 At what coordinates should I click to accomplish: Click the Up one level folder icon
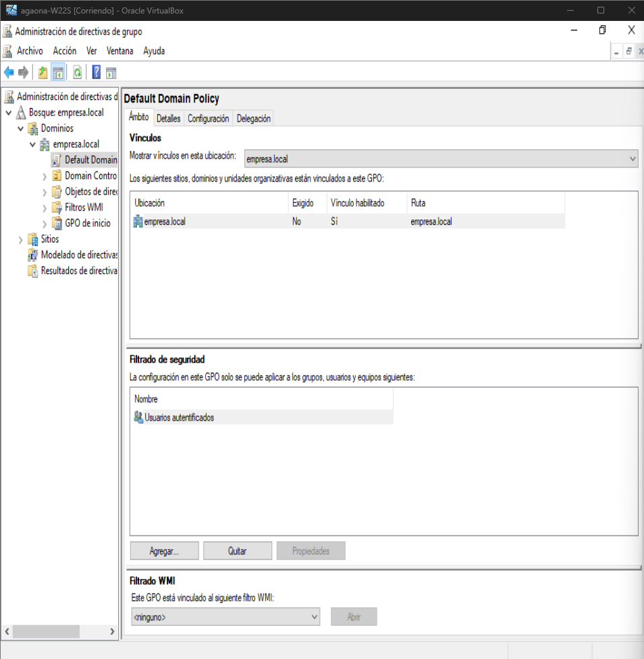click(x=43, y=73)
